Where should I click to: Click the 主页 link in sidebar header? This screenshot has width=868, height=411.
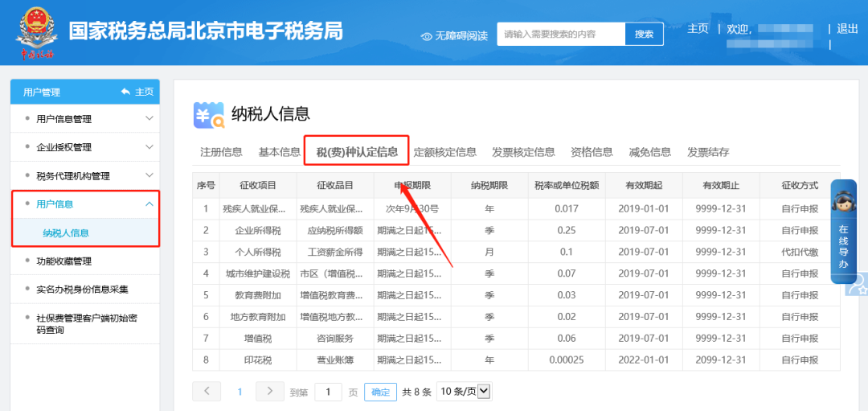145,92
